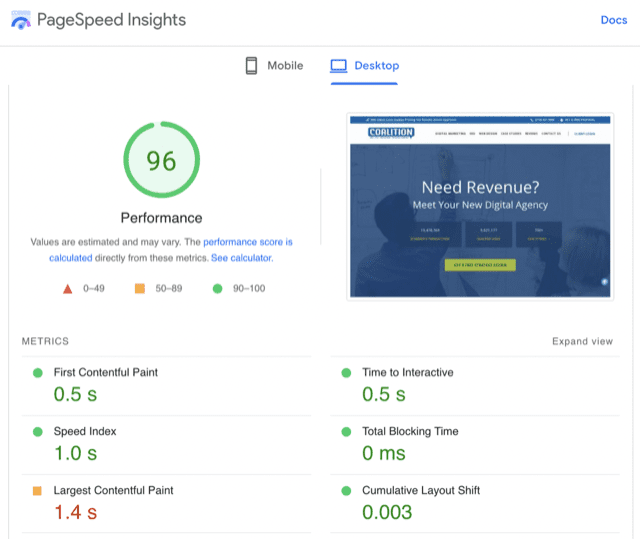Click the green dot beside Cumulative Layout Shift

point(346,491)
